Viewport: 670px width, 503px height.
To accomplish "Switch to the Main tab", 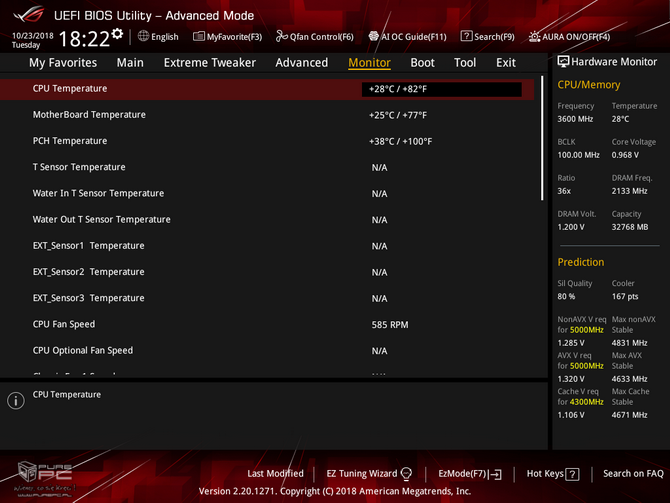I will tap(130, 63).
